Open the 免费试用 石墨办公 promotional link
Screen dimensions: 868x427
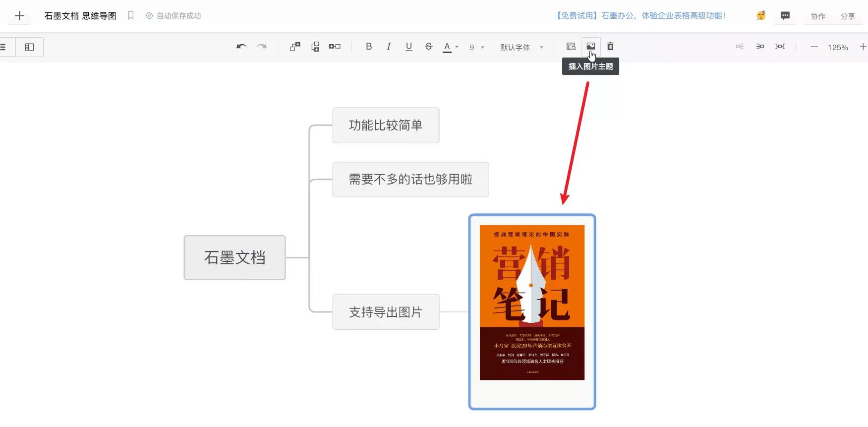tap(640, 16)
